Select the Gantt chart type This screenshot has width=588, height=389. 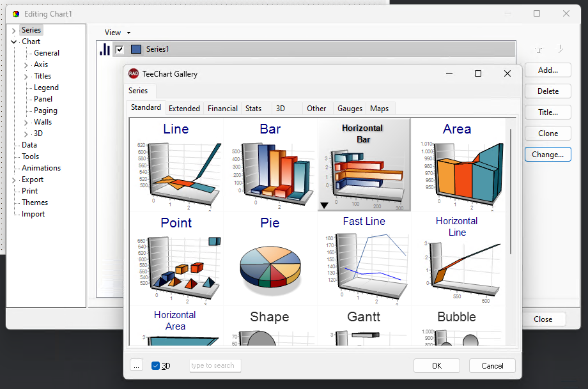(x=364, y=326)
